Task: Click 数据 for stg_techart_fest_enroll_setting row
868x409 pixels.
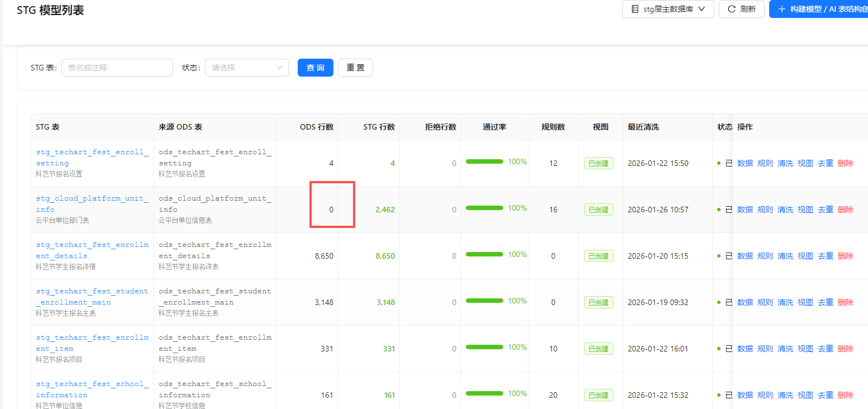Action: tap(745, 163)
